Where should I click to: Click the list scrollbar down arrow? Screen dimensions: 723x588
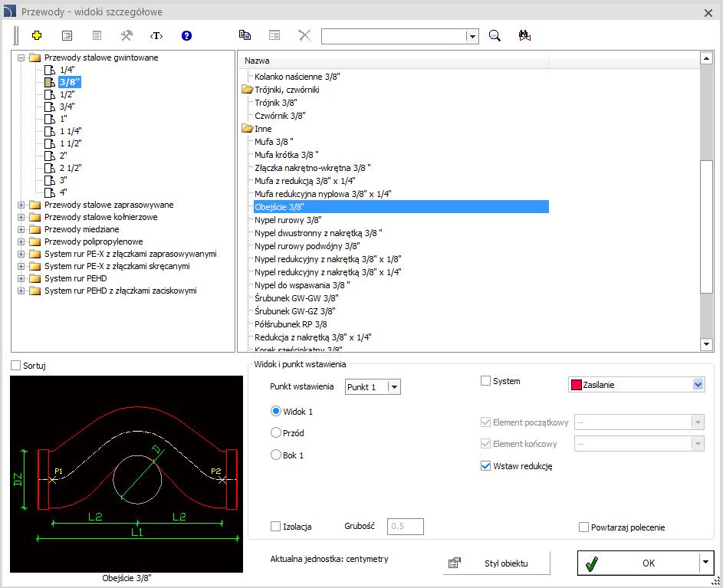tap(706, 343)
